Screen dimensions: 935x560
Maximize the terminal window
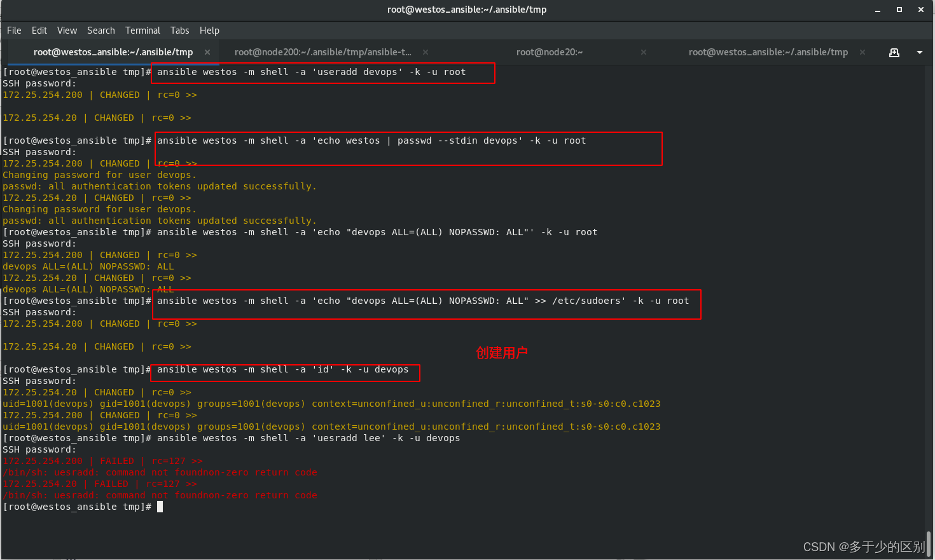(899, 10)
